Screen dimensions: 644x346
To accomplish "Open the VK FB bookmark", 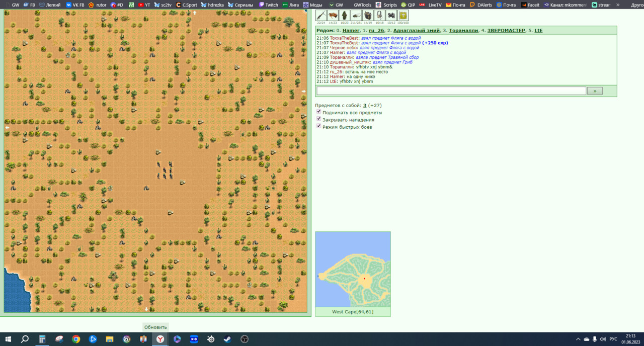I will 75,5.
